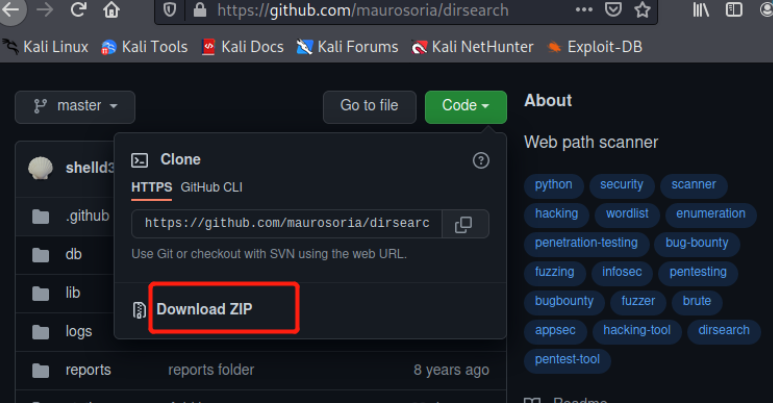This screenshot has width=773, height=403.
Task: Click the fuzzing topic tag
Action: (x=555, y=272)
